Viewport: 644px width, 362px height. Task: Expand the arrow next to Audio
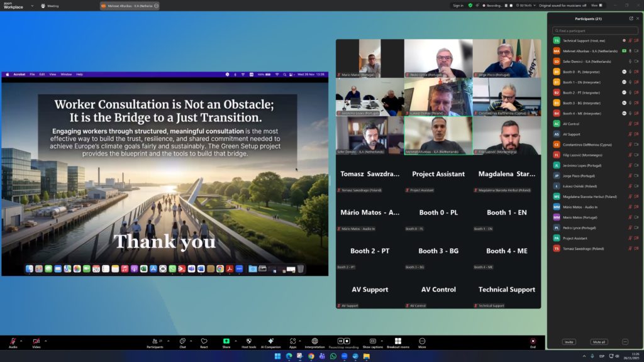22,341
